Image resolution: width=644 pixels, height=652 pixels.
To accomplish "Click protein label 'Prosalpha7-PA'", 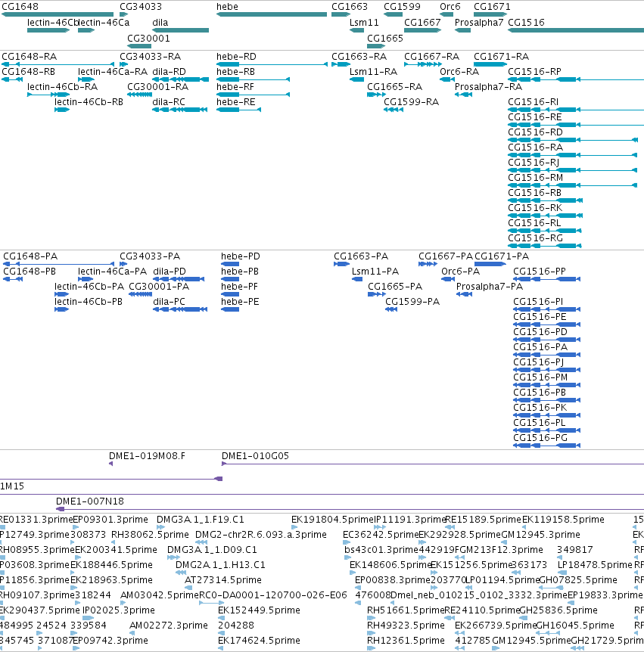I will pos(490,287).
